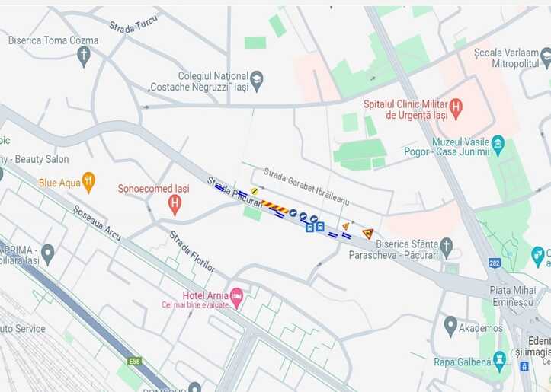551x392 pixels.
Task: Open the Sonoecomed Iasi hospital pin
Action: [x=175, y=206]
